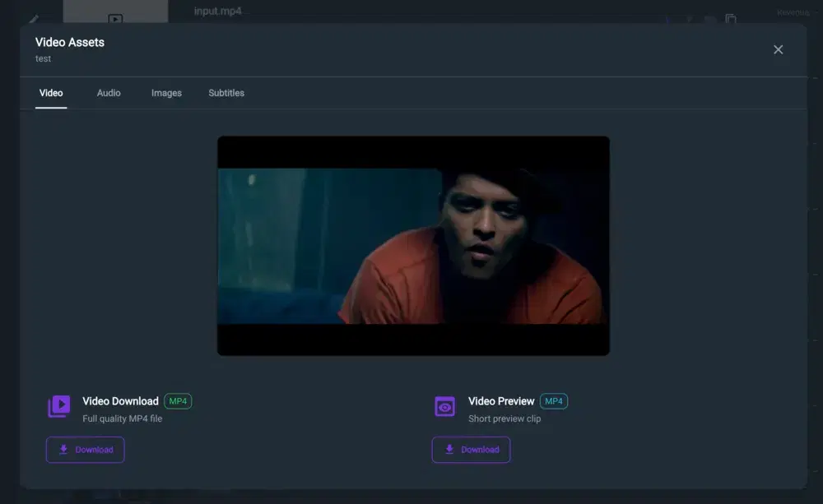This screenshot has width=823, height=504.
Task: Click input.mp4 file name in background window
Action: pyautogui.click(x=218, y=11)
